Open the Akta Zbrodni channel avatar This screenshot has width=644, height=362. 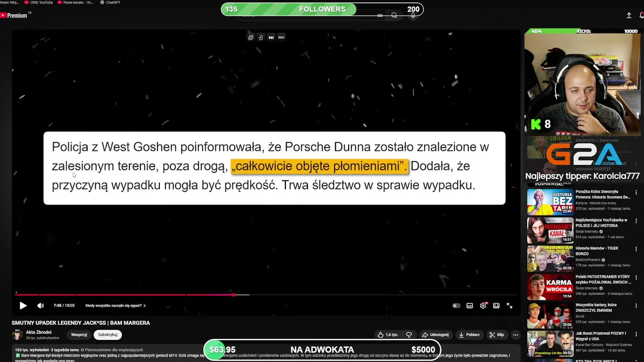click(18, 335)
